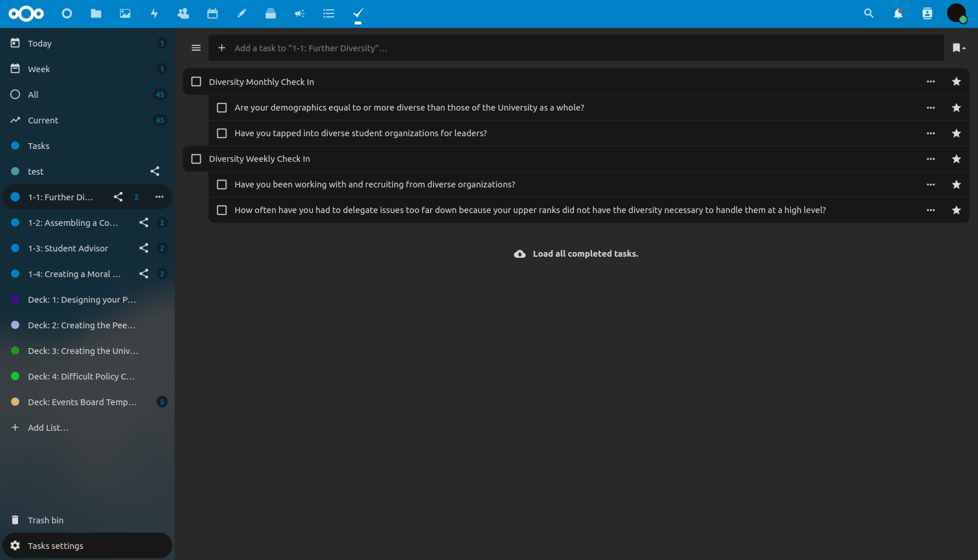The image size is (978, 560).
Task: Click the share icon next to the test list
Action: (154, 171)
